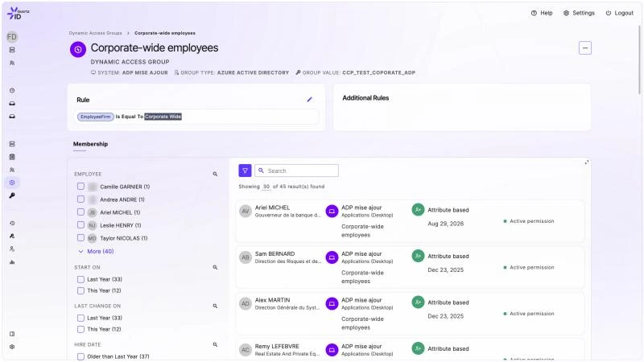Open Help in the top bar
The width and height of the screenshot is (644, 362).
(542, 13)
